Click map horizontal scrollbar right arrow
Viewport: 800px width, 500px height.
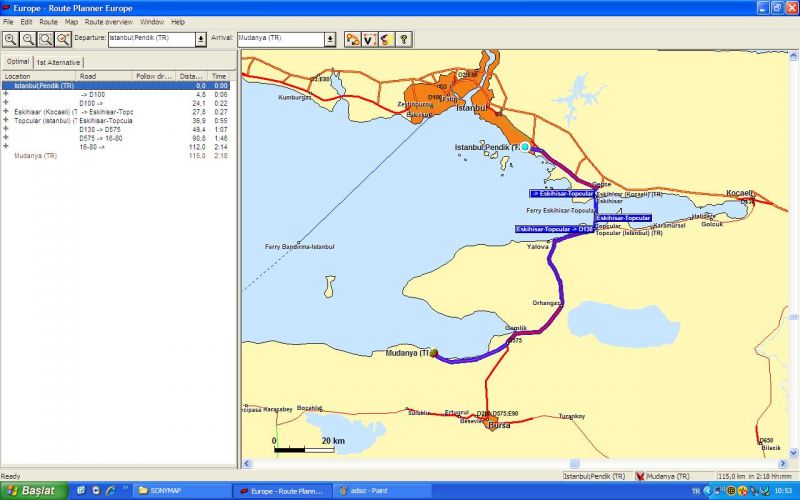(x=783, y=463)
